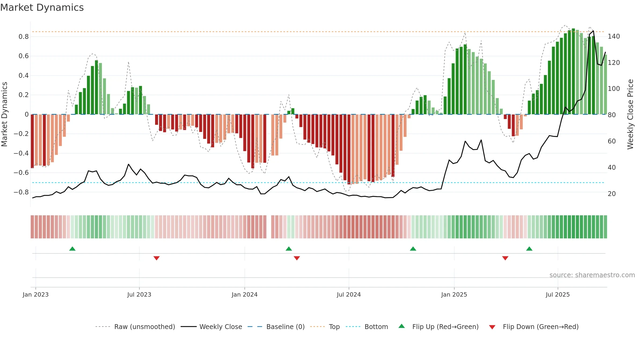This screenshot has height=362, width=644.
Task: Select the red flip-down marker around April 2024
Action: click(x=297, y=258)
